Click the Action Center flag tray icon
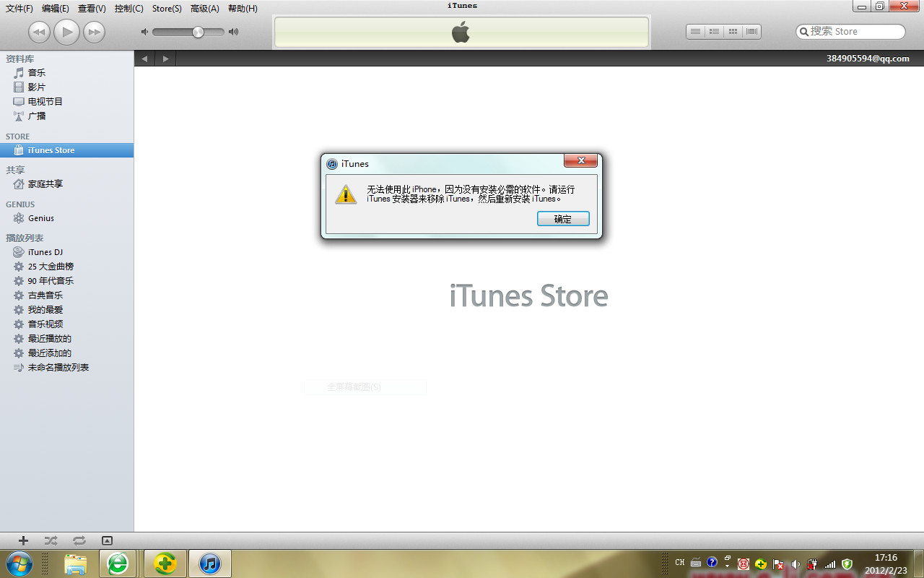Screen dimensions: 924x578 pos(778,564)
